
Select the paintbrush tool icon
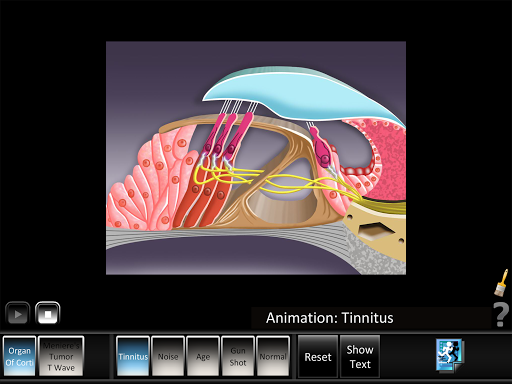pyautogui.click(x=501, y=283)
